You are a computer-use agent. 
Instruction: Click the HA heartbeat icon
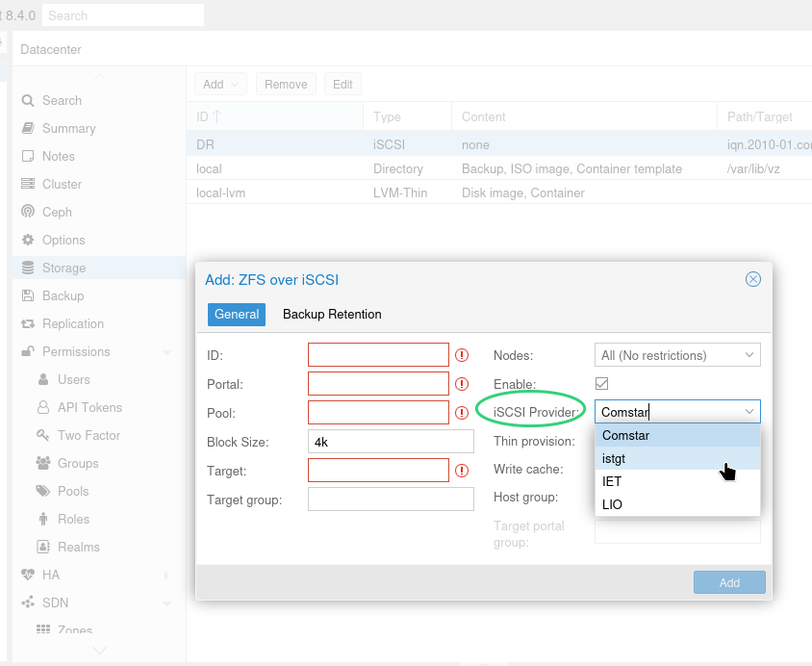pos(28,575)
